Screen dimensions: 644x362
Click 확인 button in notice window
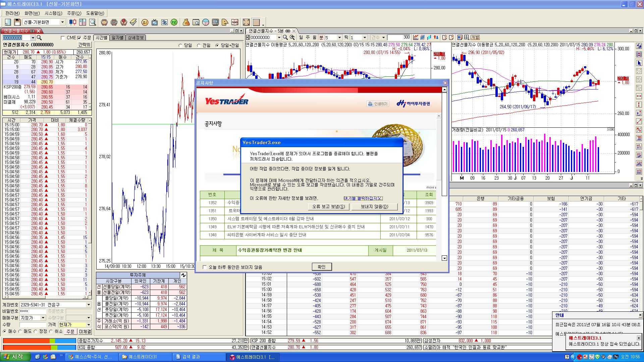pos(321,267)
